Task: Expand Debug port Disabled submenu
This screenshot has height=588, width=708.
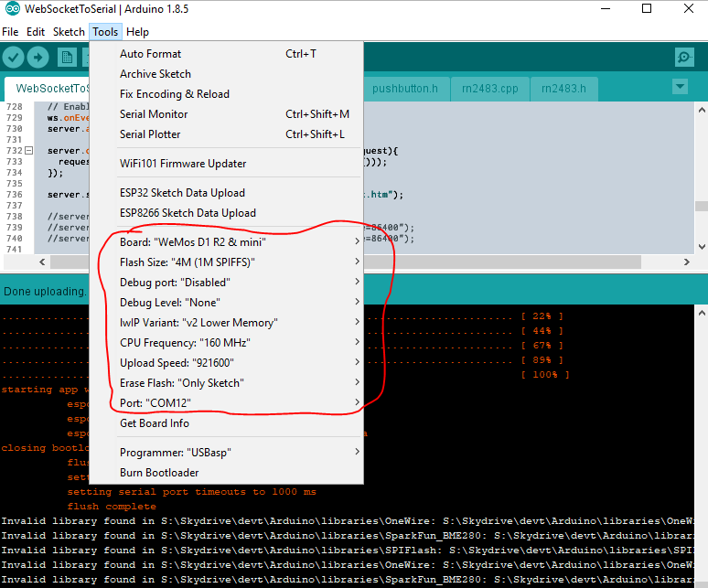Action: (226, 283)
